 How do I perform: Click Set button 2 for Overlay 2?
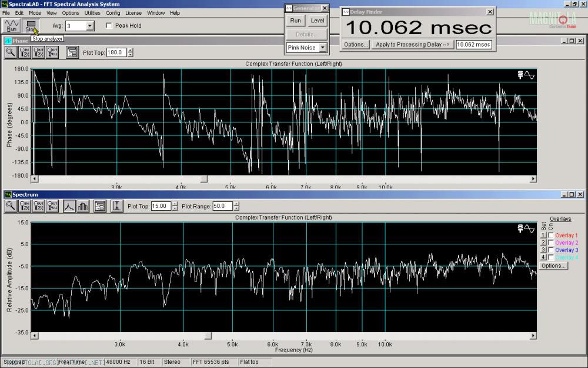point(543,243)
